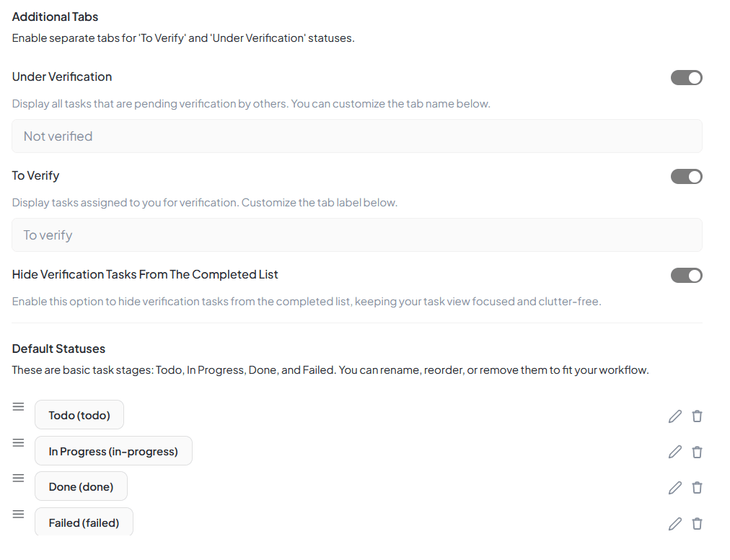Click drag handle beside In Progress status

[19, 443]
